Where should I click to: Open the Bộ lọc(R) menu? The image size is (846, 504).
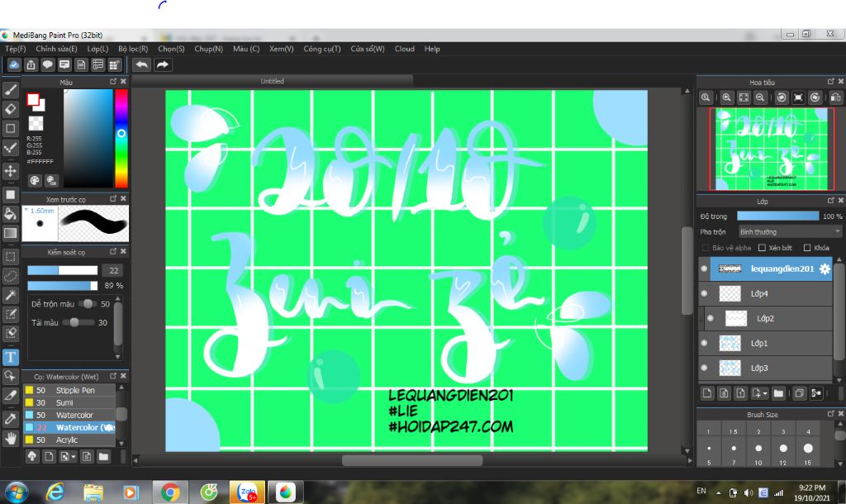coord(133,49)
